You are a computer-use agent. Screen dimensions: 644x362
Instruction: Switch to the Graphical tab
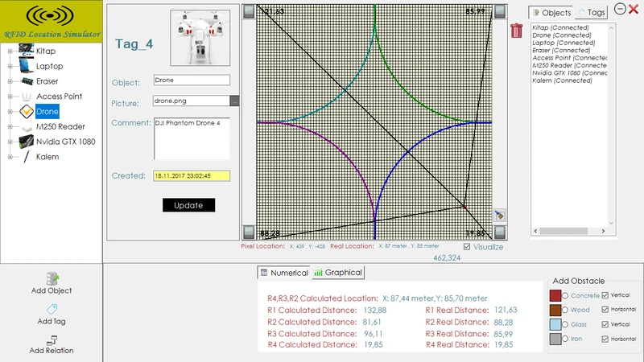[x=338, y=273]
